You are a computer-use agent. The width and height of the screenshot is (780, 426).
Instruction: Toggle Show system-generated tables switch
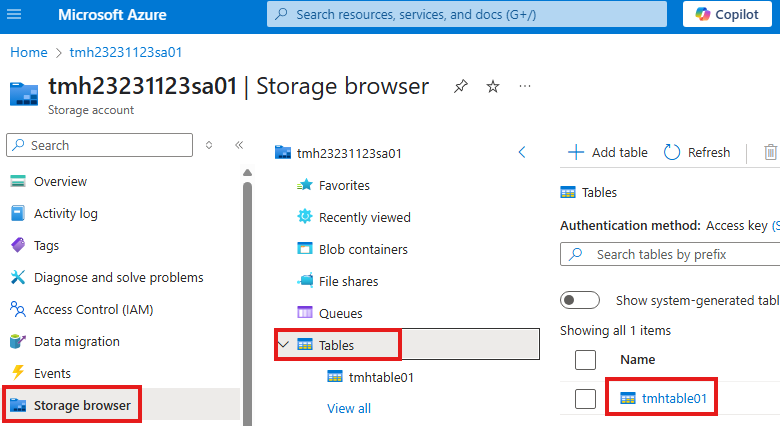pos(580,300)
